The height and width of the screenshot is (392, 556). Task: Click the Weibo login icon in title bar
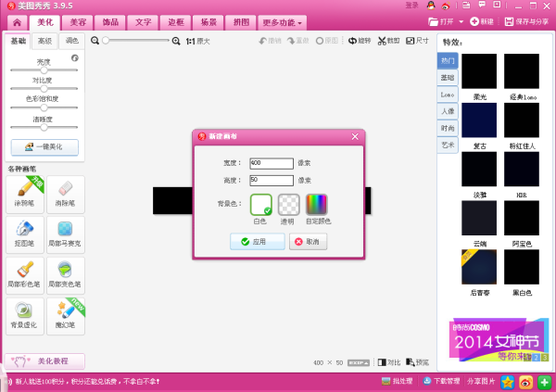click(x=446, y=6)
